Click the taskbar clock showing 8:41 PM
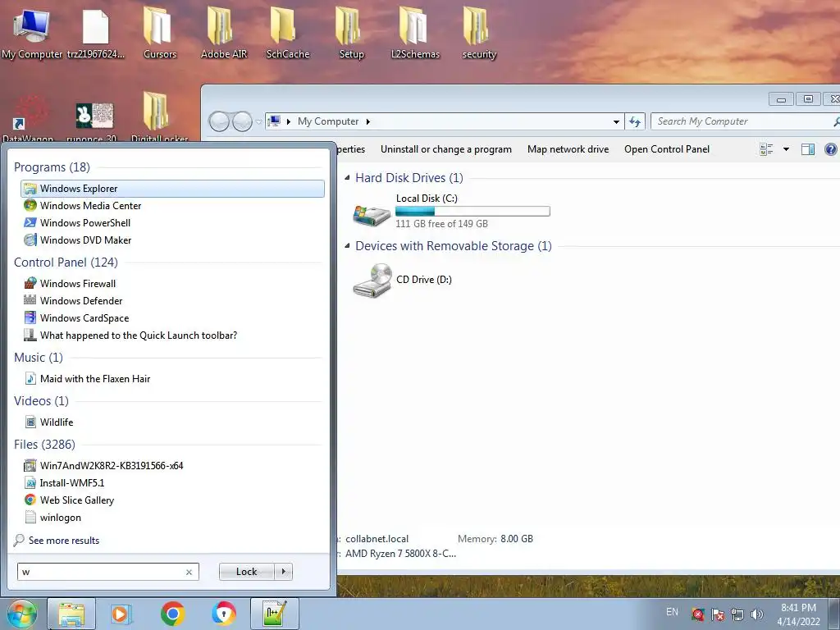The height and width of the screenshot is (630, 840). click(798, 614)
